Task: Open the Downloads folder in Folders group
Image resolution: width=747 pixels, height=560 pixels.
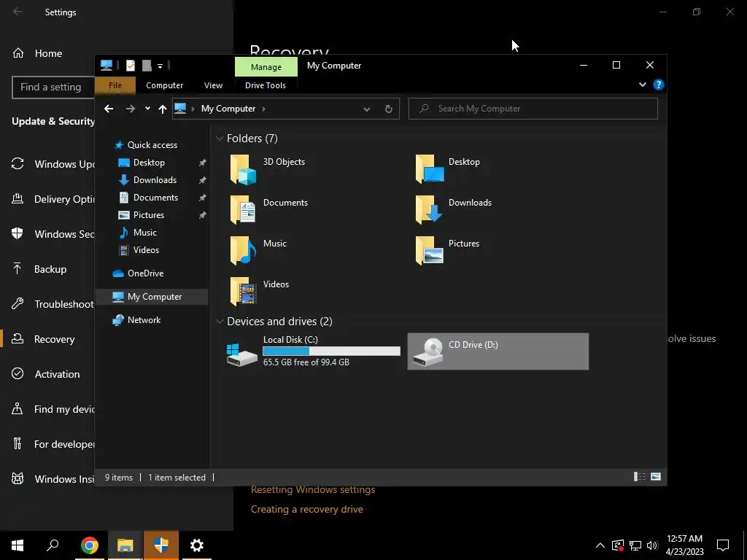Action: (x=454, y=209)
